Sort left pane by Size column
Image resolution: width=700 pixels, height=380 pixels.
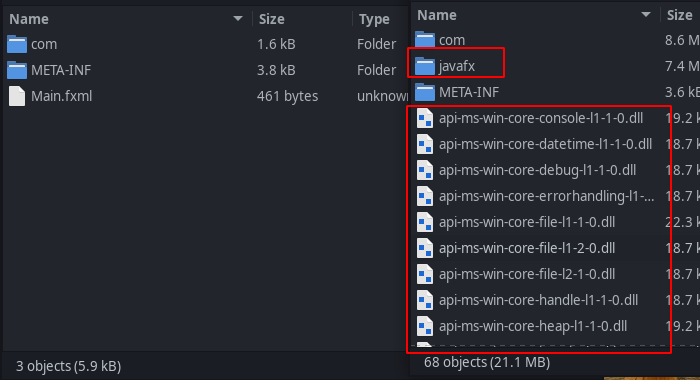tap(271, 19)
